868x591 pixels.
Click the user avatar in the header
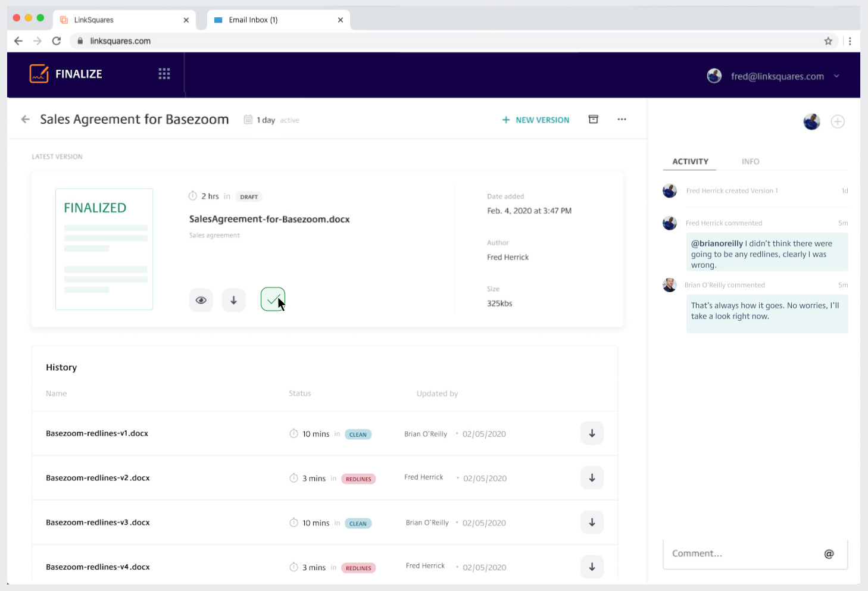(x=714, y=76)
